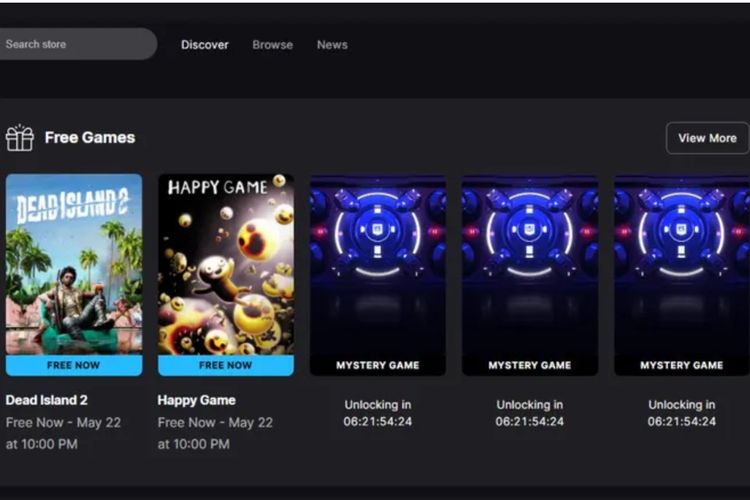Click the View More button
750x500 pixels.
click(x=707, y=138)
